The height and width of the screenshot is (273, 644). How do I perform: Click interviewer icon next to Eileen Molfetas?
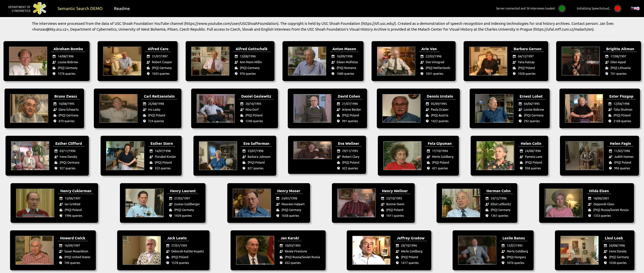333,62
